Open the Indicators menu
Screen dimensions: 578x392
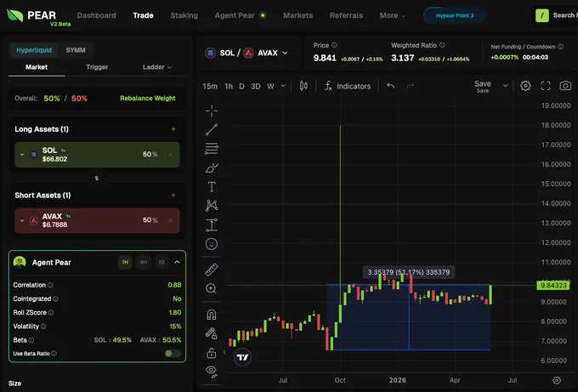348,86
